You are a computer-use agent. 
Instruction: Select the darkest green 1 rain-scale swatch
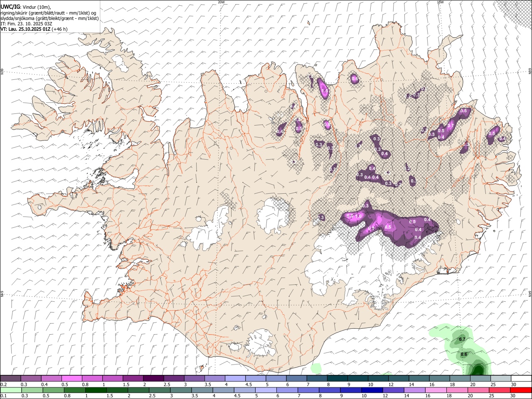coord(96,390)
